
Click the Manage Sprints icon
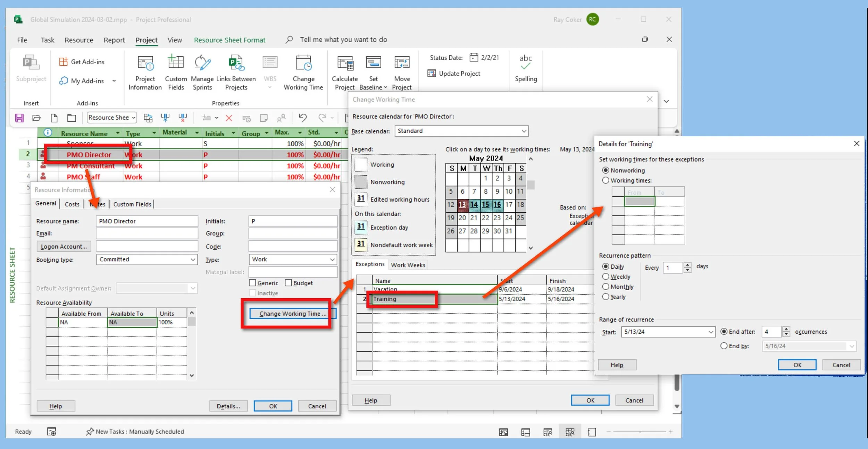(x=202, y=63)
